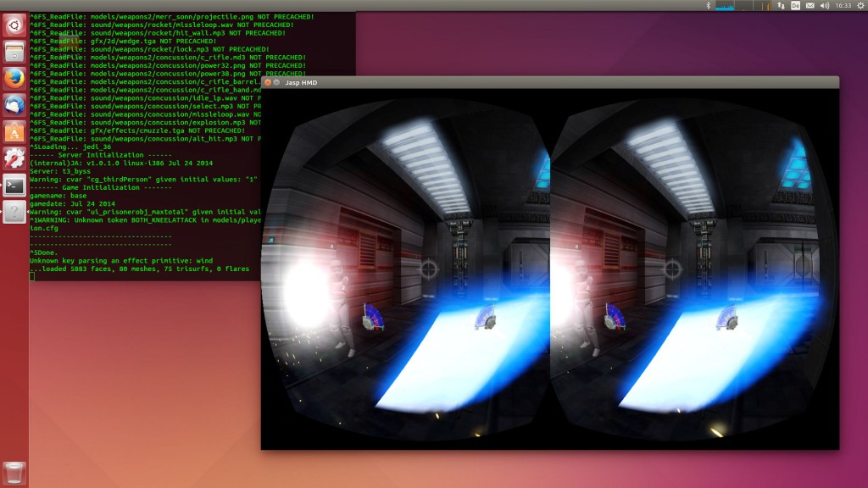Click the terminal line mentioning c_rifle.md3
Image resolution: width=868 pixels, height=488 pixels.
pos(168,58)
